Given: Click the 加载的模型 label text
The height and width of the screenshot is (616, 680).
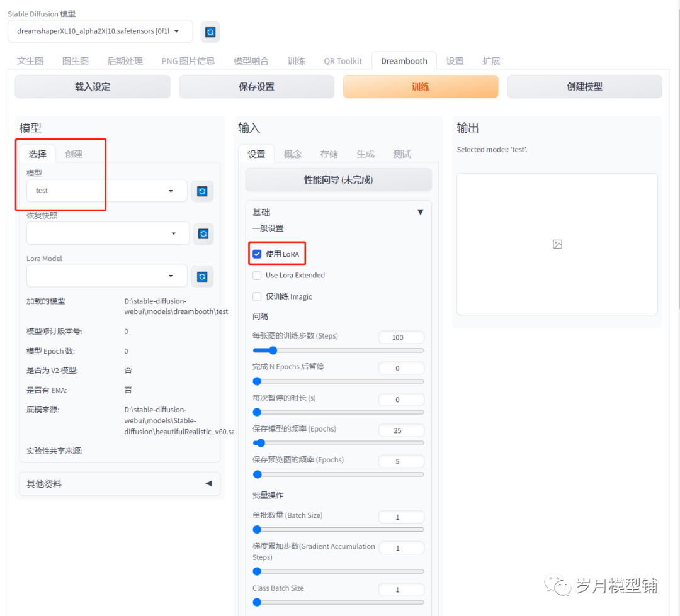Looking at the screenshot, I should pos(46,301).
